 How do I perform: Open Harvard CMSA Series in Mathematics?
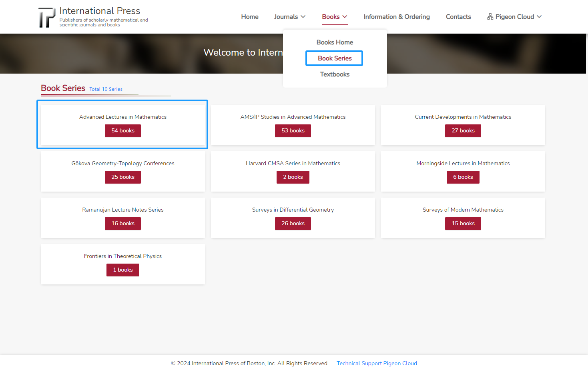293,163
